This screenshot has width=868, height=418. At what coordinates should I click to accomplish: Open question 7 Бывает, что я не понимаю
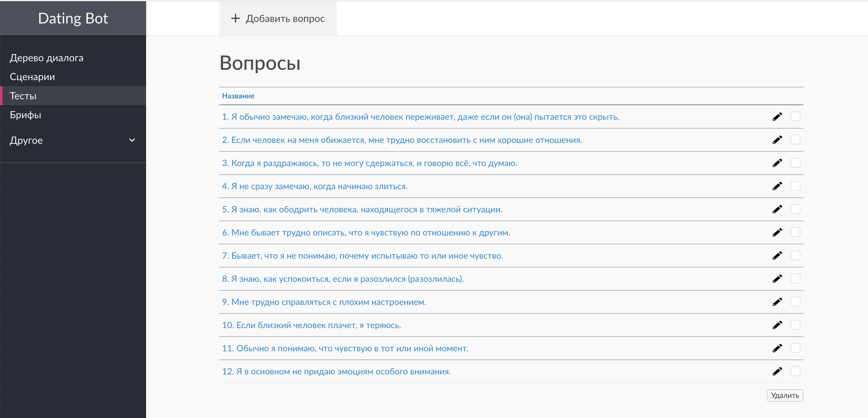362,256
